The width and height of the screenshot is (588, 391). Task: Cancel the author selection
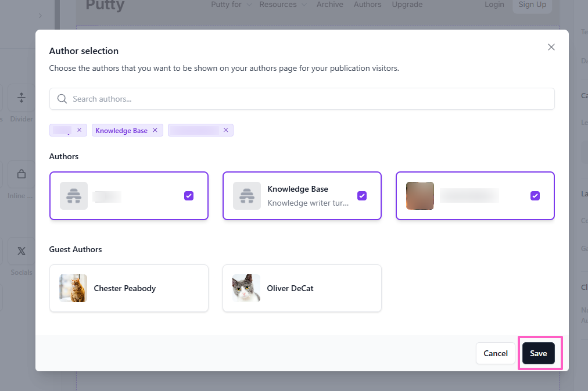(x=496, y=353)
